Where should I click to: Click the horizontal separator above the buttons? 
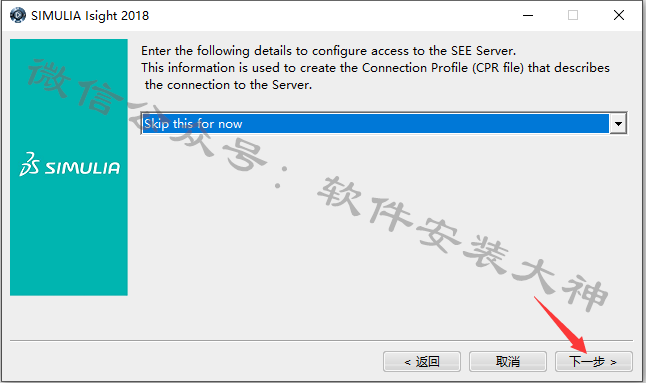321,341
